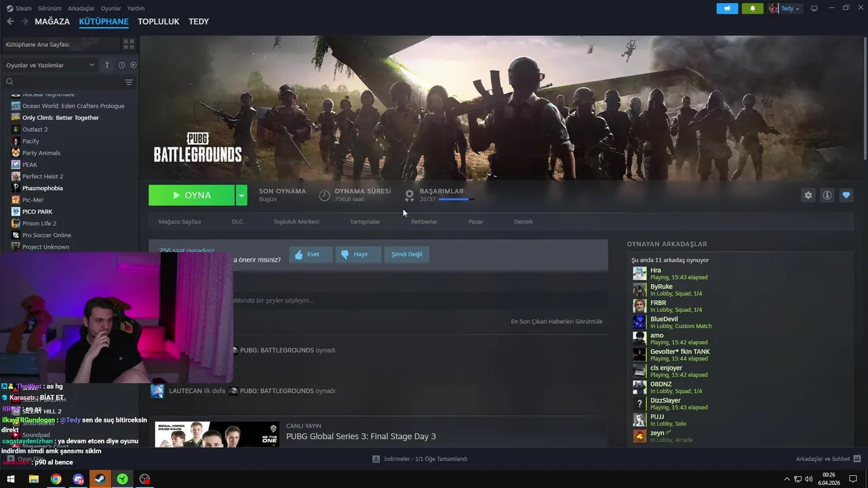Open the BAŞARIMLAR achievements progress bar
Screen dimensions: 868x488
(x=456, y=199)
